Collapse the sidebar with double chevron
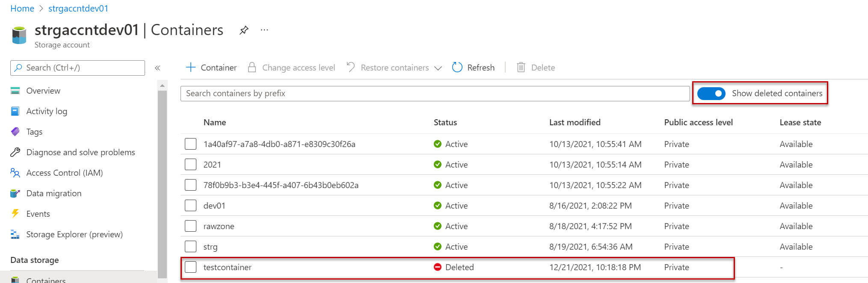868x283 pixels. pyautogui.click(x=157, y=68)
